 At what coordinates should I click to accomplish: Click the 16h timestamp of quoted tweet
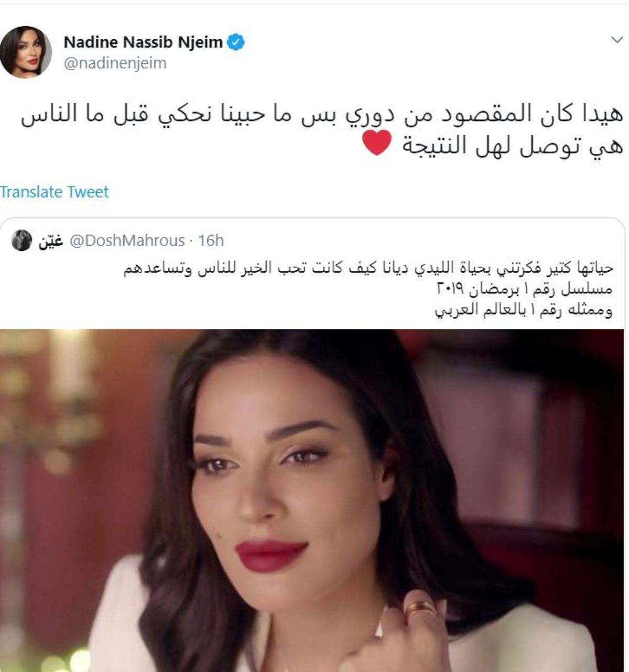click(x=211, y=241)
